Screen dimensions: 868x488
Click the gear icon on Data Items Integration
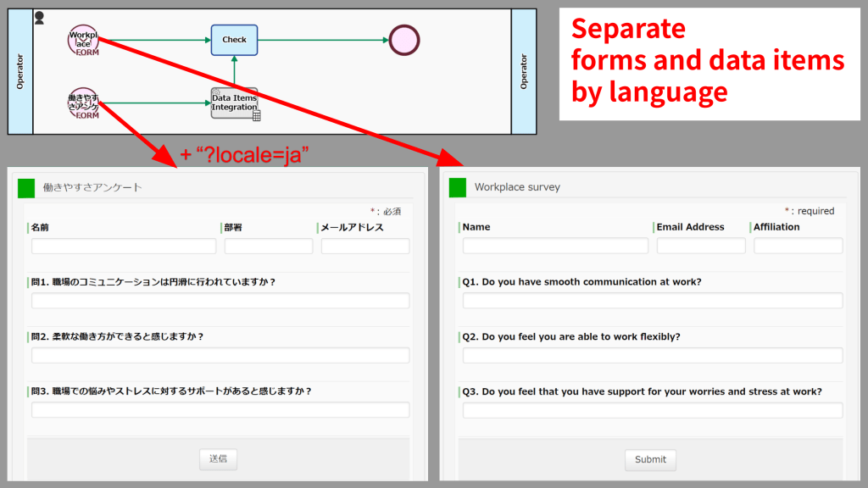tap(217, 91)
